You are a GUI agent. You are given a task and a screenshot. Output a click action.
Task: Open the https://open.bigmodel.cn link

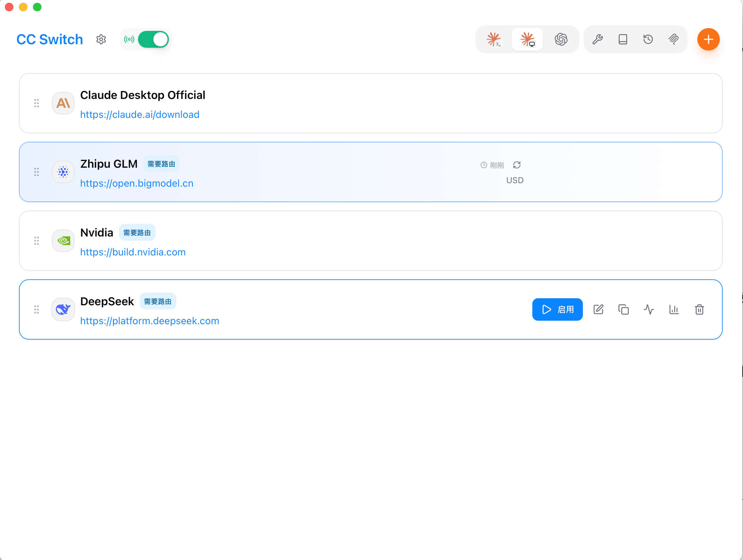137,183
